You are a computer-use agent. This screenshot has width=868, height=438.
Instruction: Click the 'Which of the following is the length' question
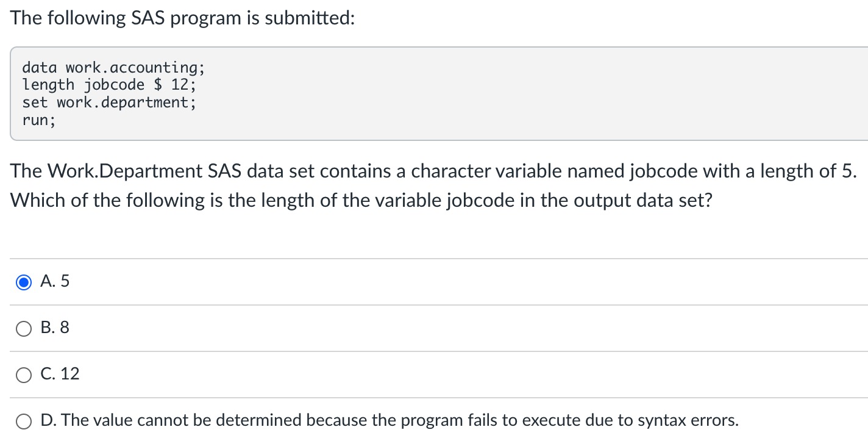point(361,201)
